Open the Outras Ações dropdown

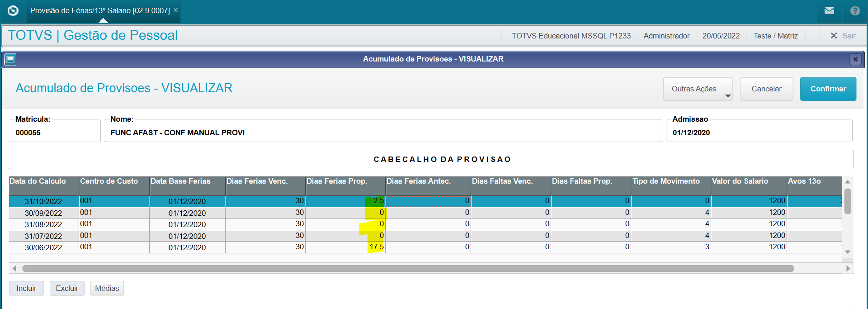(x=698, y=89)
